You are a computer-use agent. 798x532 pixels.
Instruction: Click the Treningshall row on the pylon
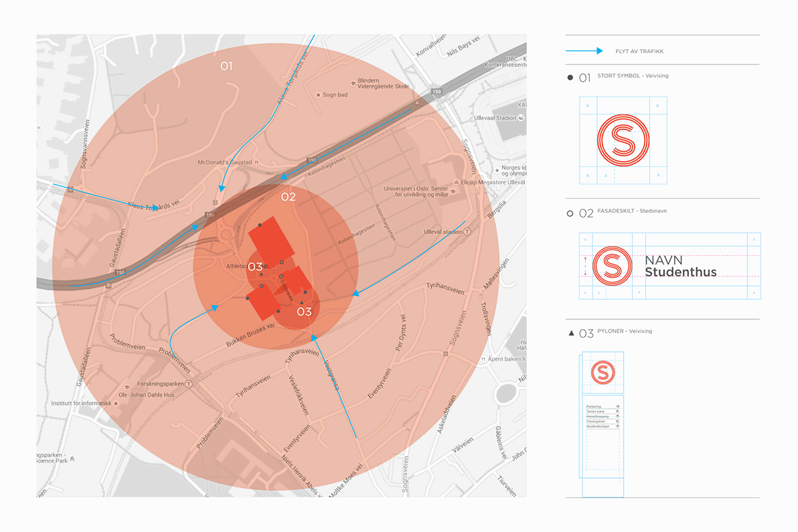pyautogui.click(x=602, y=422)
